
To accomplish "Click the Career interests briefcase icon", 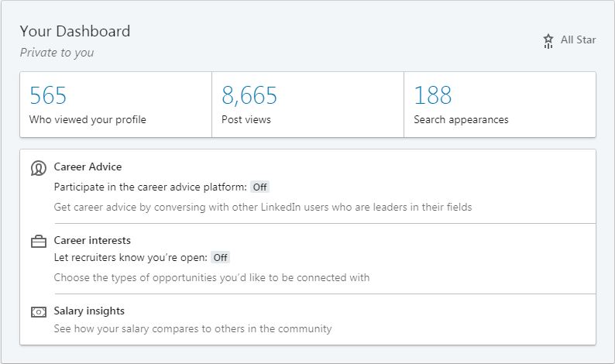I will 39,241.
